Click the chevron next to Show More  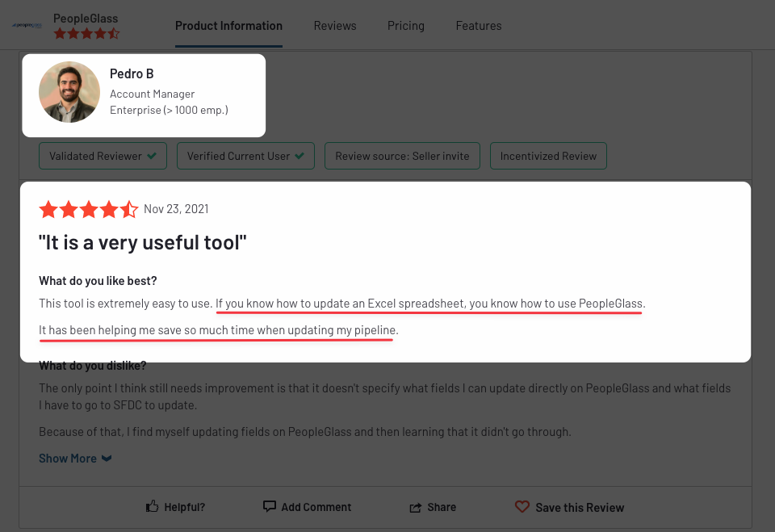[107, 459]
